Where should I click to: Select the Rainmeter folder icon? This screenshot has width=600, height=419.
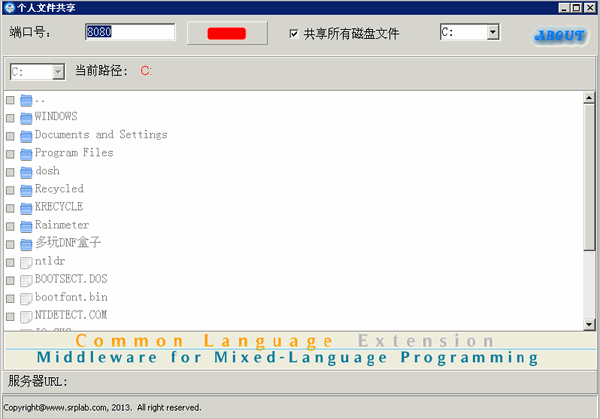tap(26, 227)
